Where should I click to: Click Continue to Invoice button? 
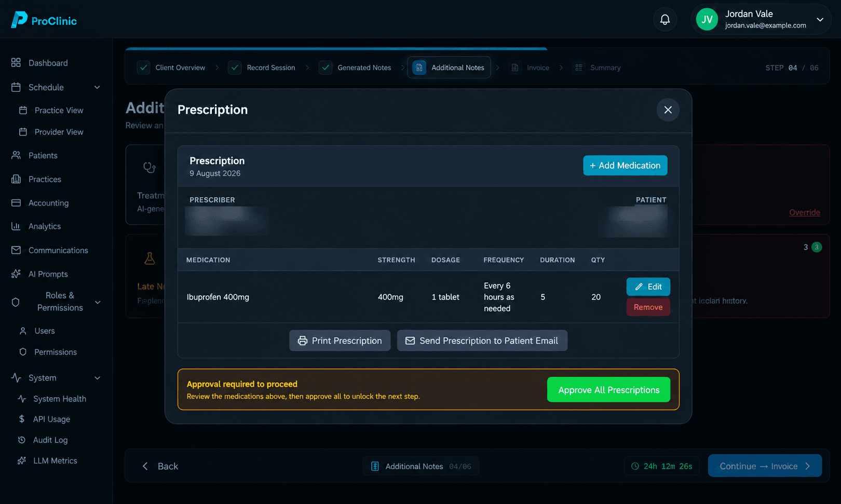click(x=765, y=466)
